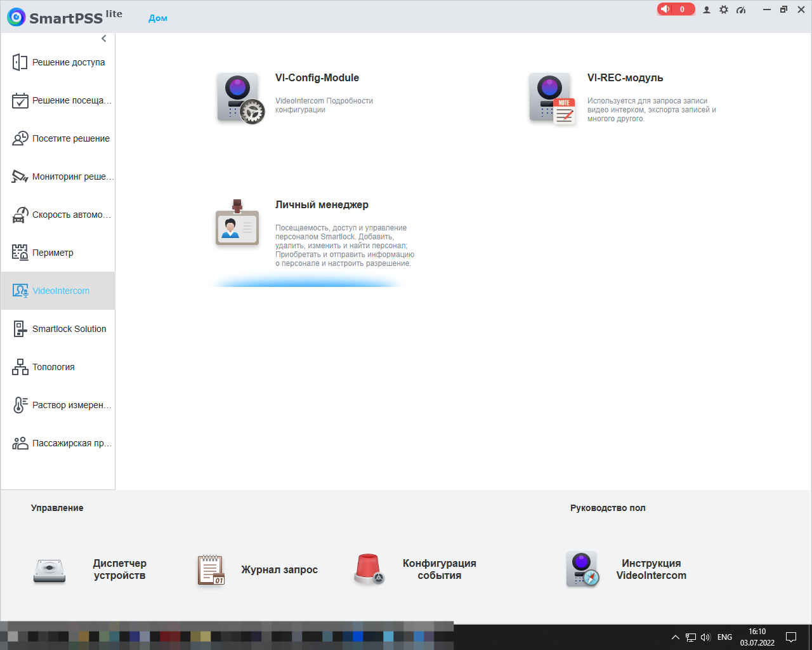Open the settings gear icon
The image size is (812, 650).
724,10
